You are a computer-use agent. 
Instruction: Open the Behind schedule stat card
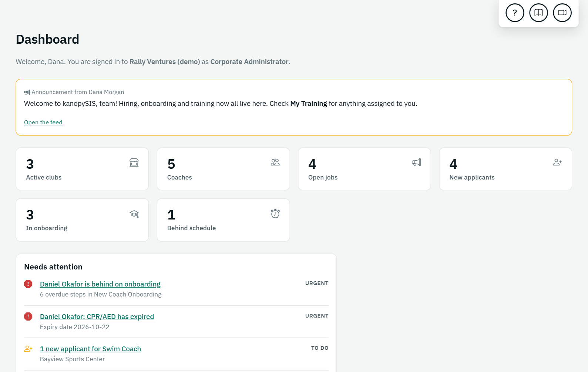[x=223, y=220]
